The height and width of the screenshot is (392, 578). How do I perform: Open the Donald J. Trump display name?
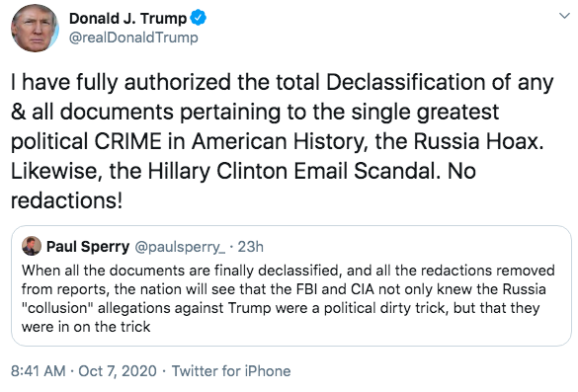[x=127, y=18]
